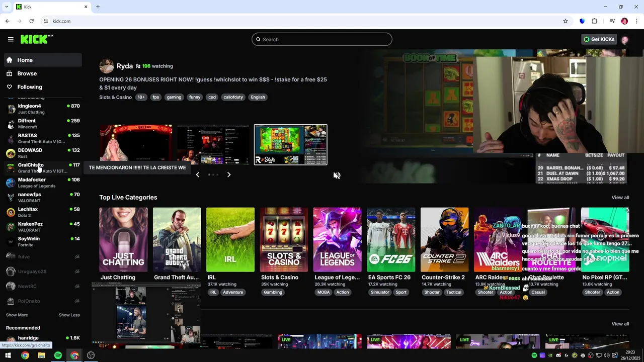This screenshot has width=644, height=362.
Task: Select the second featured stream thumbnail
Action: 213,144
